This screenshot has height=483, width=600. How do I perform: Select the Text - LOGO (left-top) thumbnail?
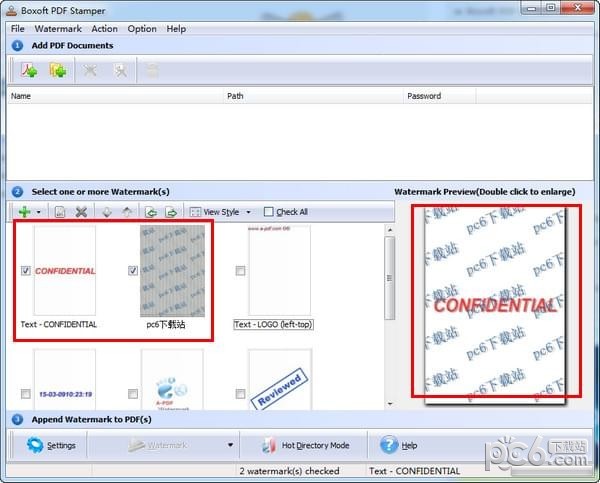279,271
